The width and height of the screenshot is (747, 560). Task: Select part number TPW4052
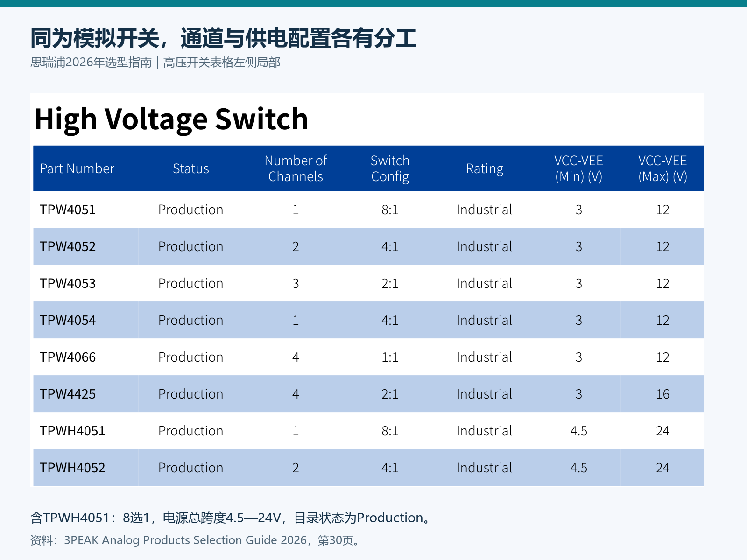coord(68,246)
